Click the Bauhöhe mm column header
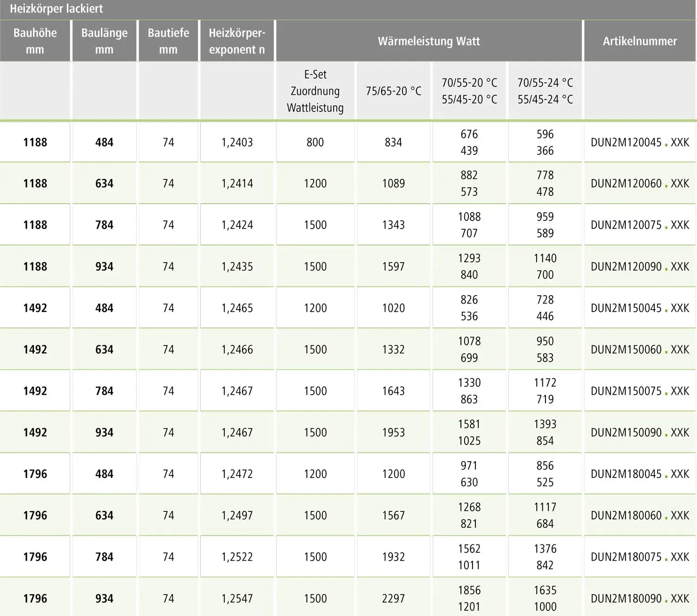697x616 pixels. [35, 41]
